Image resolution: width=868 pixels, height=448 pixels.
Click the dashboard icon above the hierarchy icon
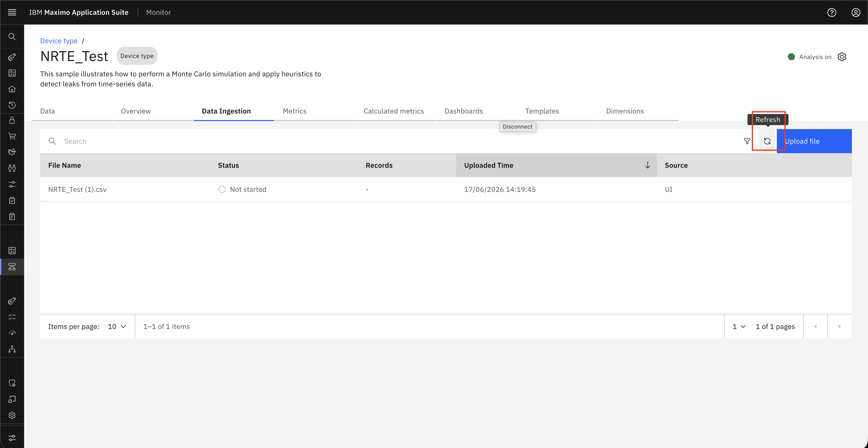pyautogui.click(x=12, y=251)
